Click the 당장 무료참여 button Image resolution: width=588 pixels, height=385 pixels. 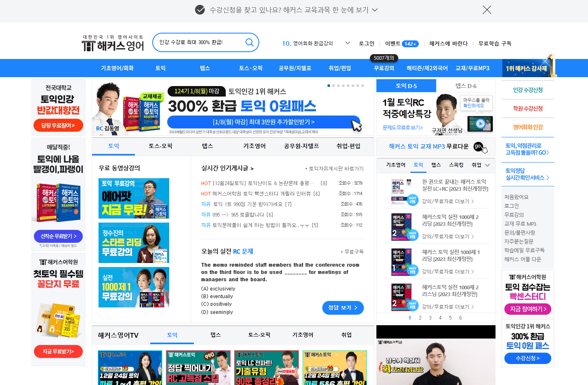point(58,125)
